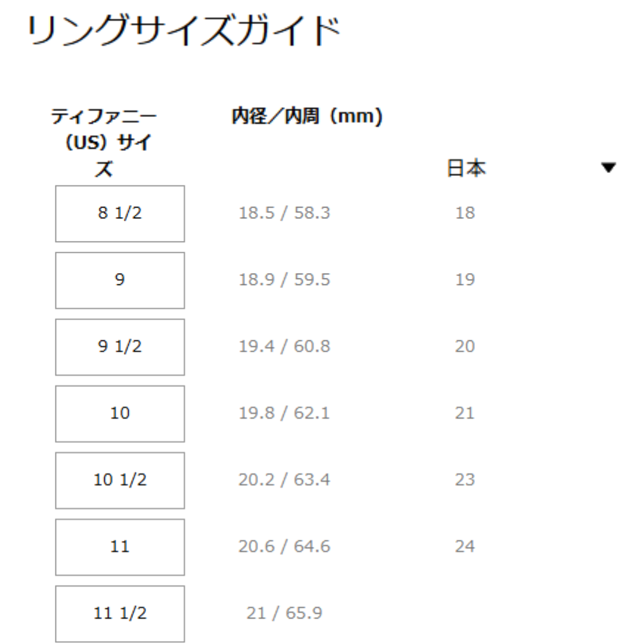This screenshot has height=644, width=644.
Task: Click the 日本 country selector label
Action: [466, 169]
